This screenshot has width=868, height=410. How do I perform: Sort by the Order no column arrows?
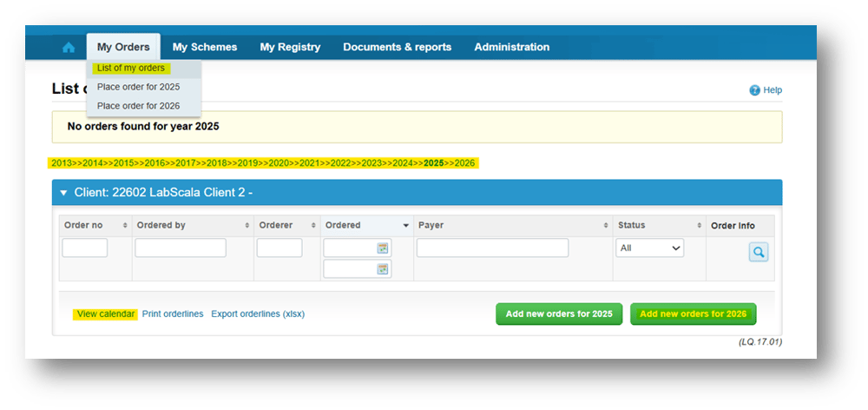125,226
